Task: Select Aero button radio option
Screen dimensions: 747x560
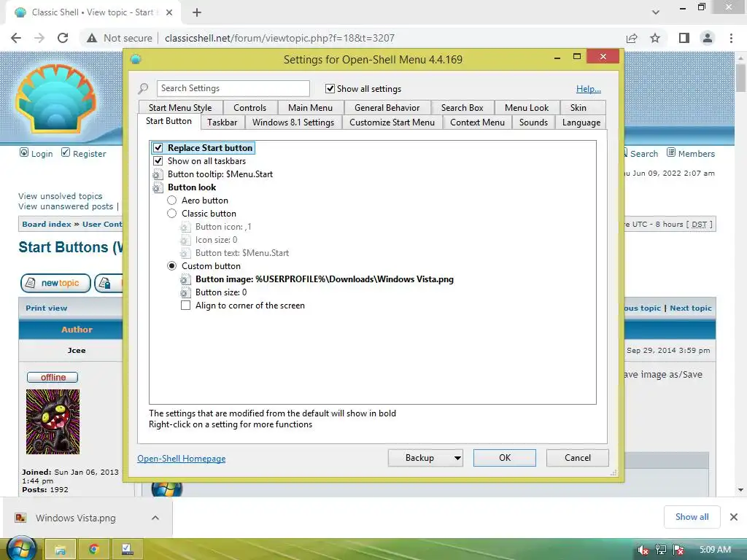Action: coord(172,201)
